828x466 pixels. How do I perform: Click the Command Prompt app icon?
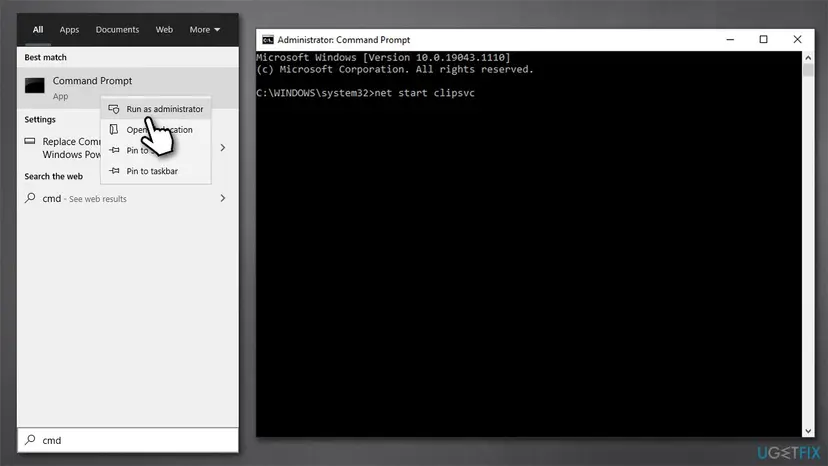pos(35,86)
